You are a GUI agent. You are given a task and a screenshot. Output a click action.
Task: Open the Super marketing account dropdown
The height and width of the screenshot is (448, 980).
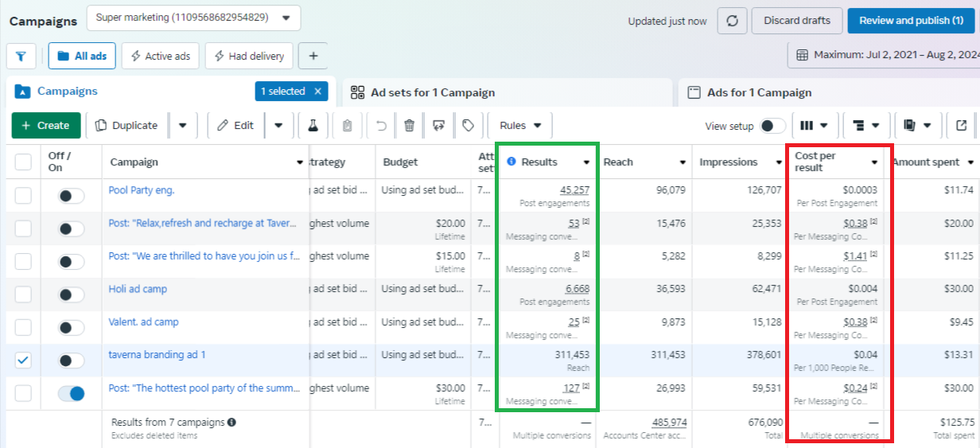193,17
